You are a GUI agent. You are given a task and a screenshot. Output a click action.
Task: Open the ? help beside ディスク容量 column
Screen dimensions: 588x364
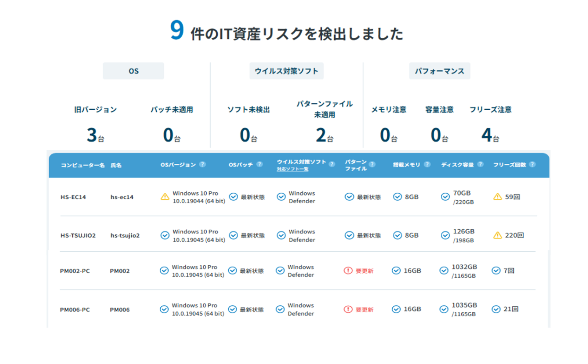pyautogui.click(x=481, y=164)
